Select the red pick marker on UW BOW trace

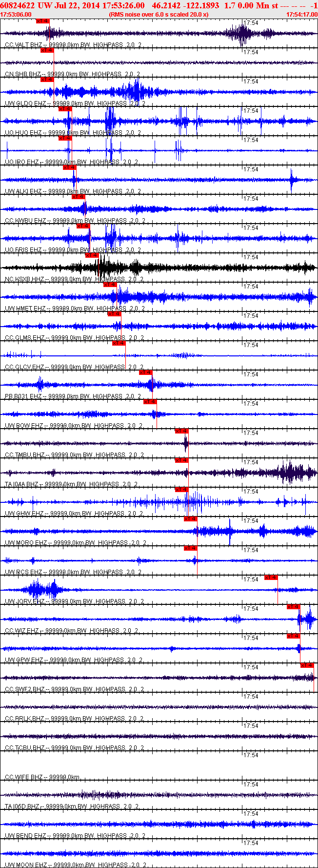click(150, 402)
